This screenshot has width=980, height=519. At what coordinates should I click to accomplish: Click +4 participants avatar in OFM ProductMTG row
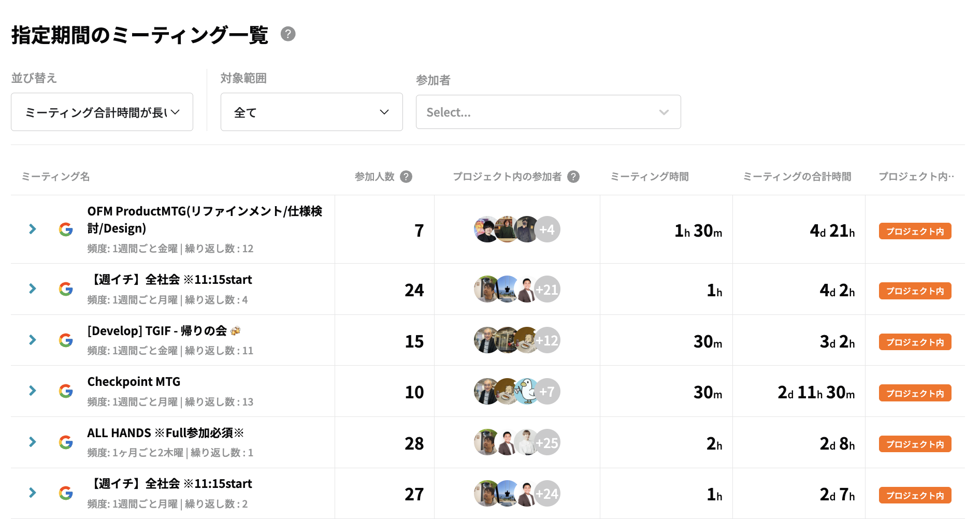[547, 229]
